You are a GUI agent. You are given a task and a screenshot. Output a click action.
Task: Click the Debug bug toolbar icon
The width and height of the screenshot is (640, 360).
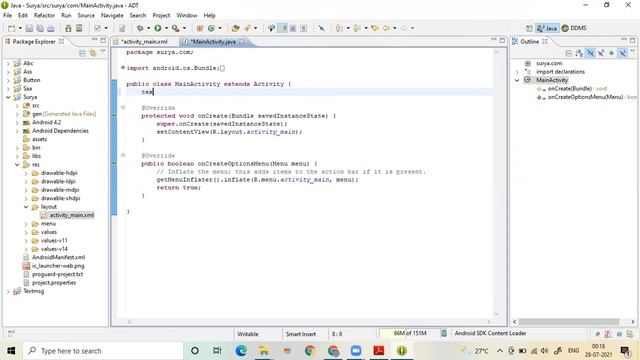[x=140, y=28]
